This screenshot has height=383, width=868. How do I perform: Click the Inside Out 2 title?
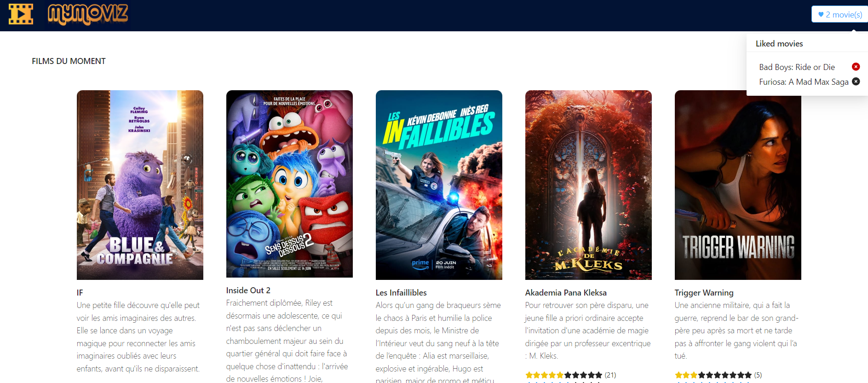[248, 290]
